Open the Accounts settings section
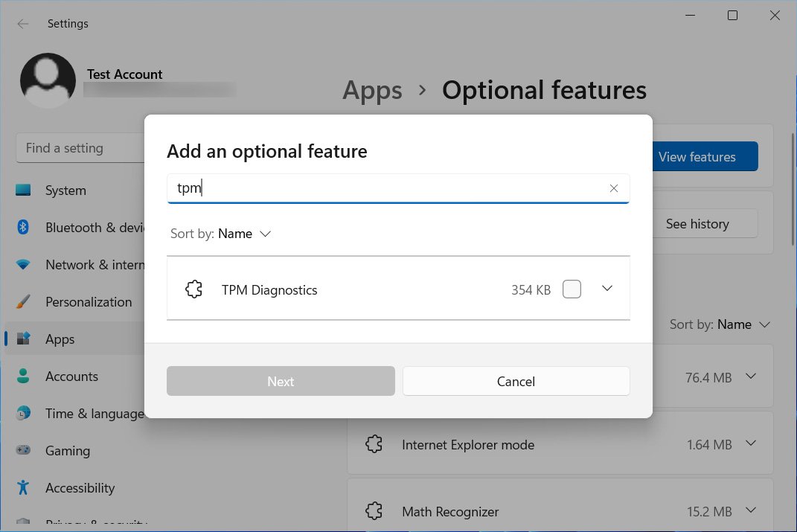 coord(71,376)
